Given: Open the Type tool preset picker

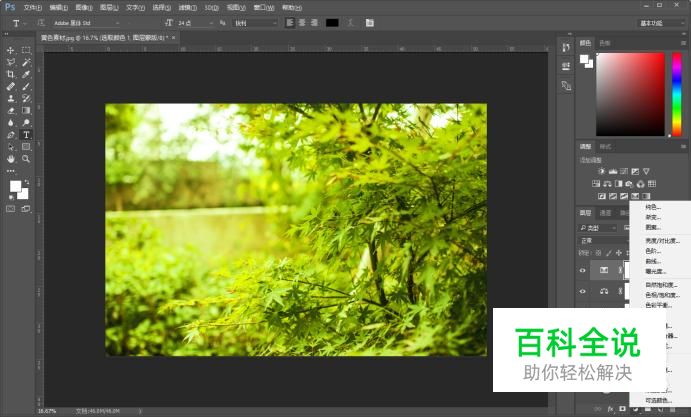Looking at the screenshot, I should pyautogui.click(x=18, y=23).
